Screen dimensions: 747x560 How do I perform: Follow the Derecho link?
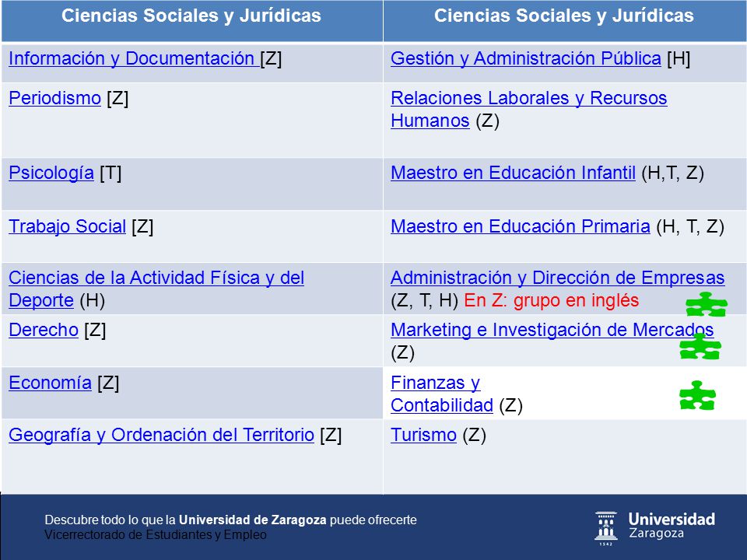point(44,330)
